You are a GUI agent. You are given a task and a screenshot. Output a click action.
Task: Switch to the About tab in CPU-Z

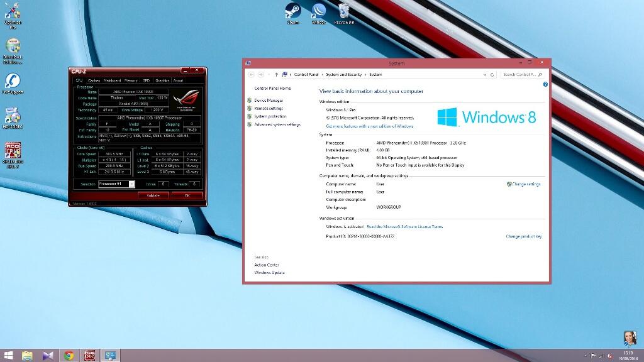click(178, 80)
